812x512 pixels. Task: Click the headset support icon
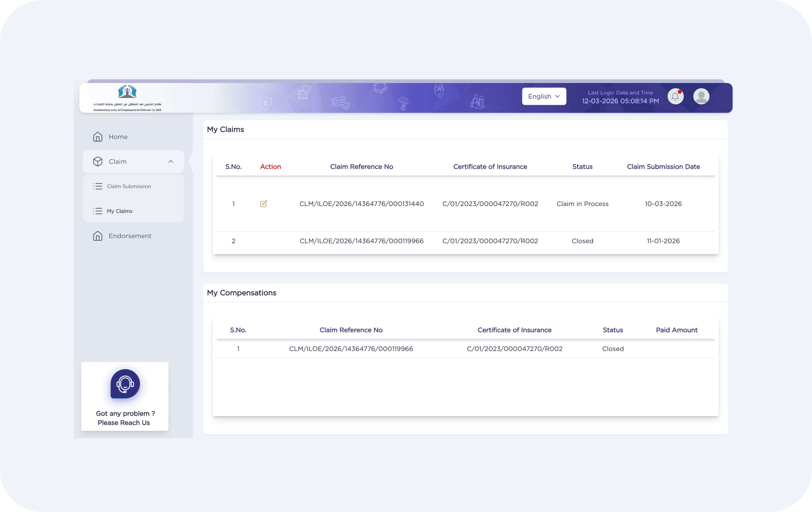pos(125,384)
